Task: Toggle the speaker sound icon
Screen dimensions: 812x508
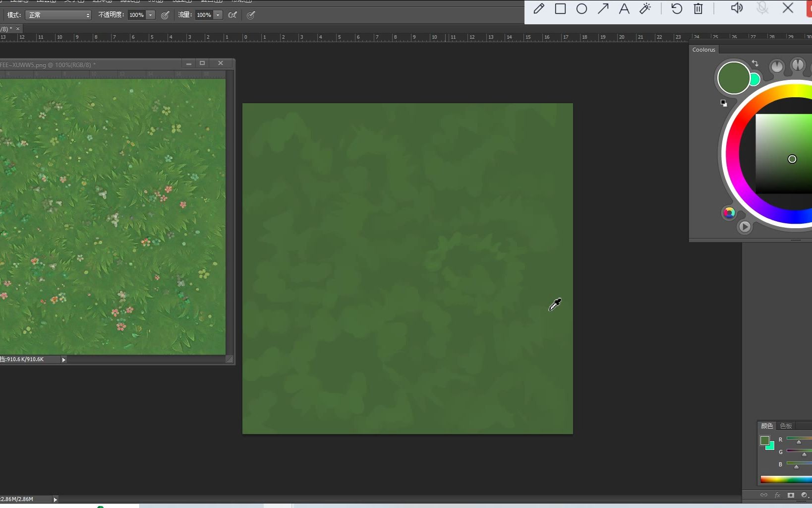Action: point(737,8)
